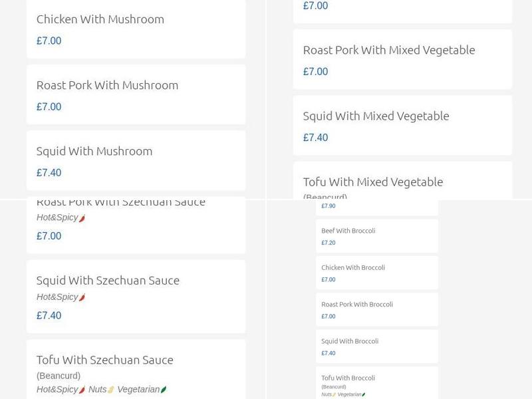
Task: Click the Hot&Spicy label under Squid With Szechuan Sauce
Action: [x=57, y=297]
